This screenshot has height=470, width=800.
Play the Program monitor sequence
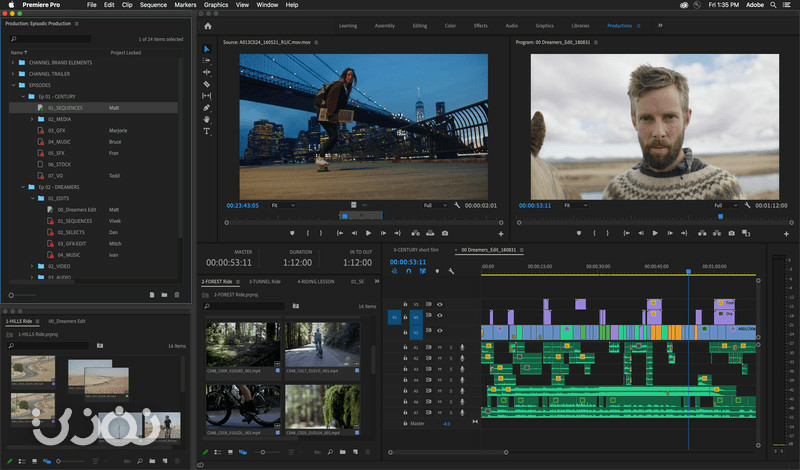pyautogui.click(x=655, y=233)
